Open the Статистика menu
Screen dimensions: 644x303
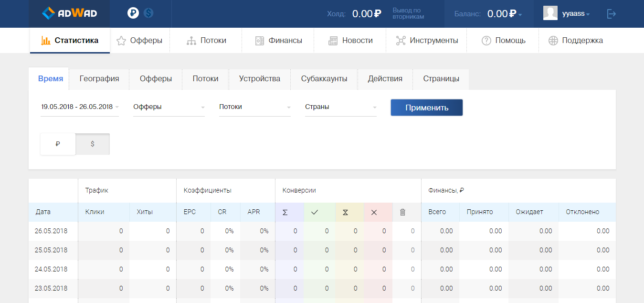point(70,41)
